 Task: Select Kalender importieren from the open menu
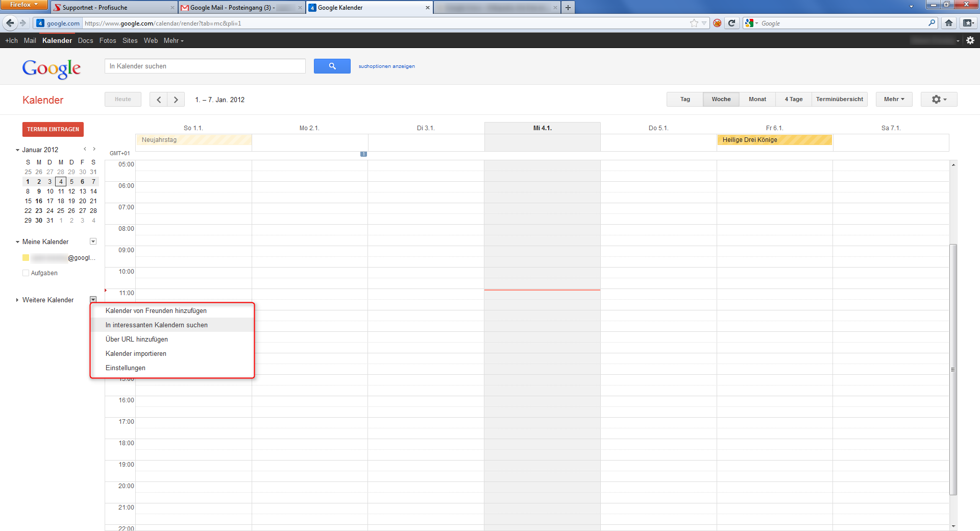[x=135, y=353]
